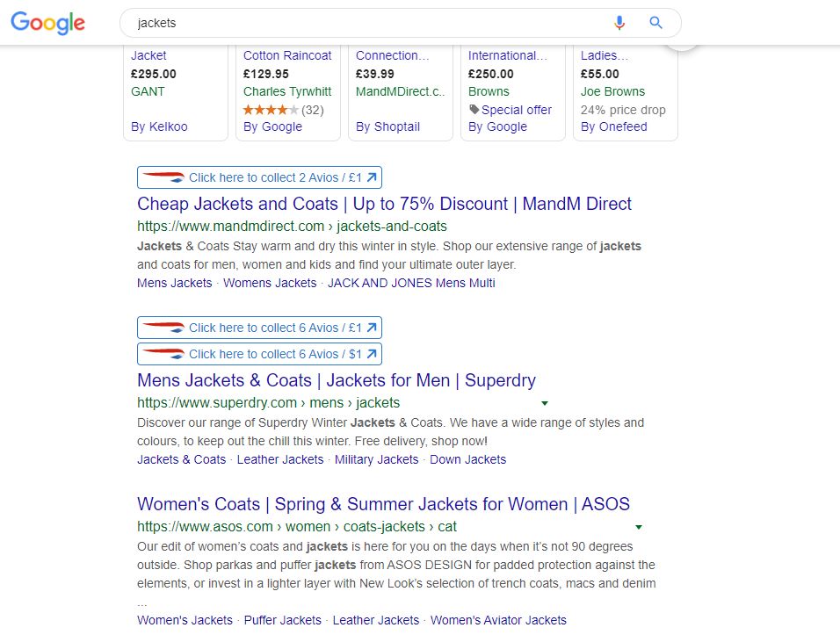Click 'Click here to collect 6 Avios / $1'
Screen dimensions: 840x642
[x=275, y=354]
